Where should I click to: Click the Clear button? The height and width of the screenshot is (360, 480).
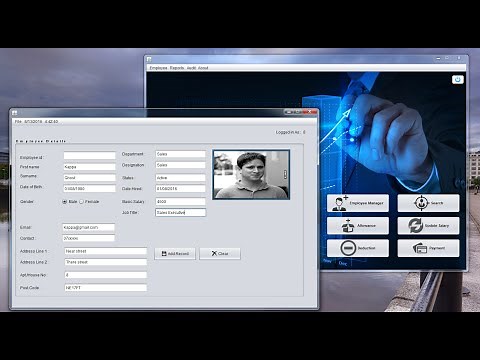220,254
